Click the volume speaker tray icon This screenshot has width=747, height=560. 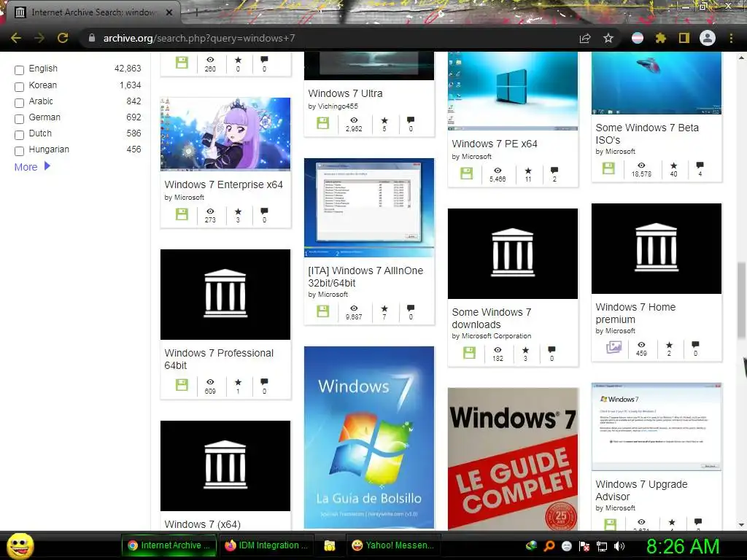(x=619, y=546)
